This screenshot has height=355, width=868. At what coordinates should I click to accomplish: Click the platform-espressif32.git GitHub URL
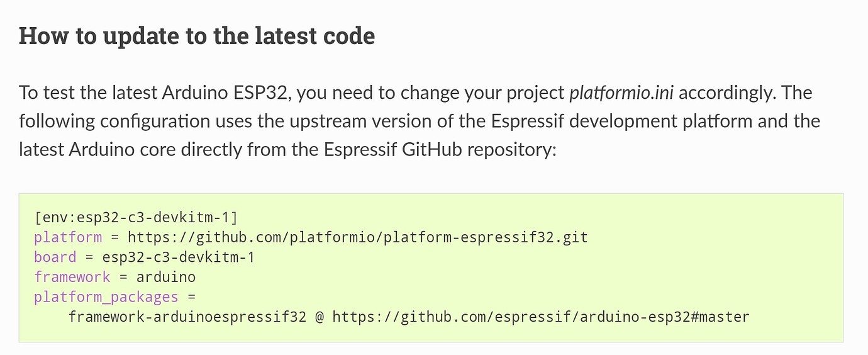pyautogui.click(x=358, y=237)
